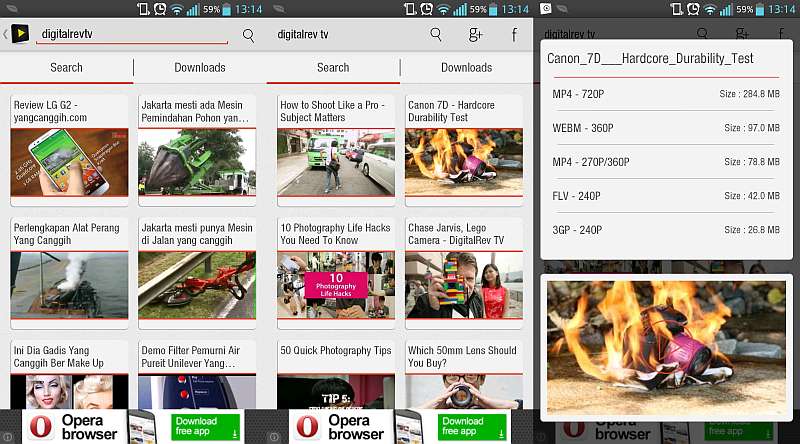Click Size : 26.8 MB text
The width and height of the screenshot is (800, 444).
pos(752,230)
